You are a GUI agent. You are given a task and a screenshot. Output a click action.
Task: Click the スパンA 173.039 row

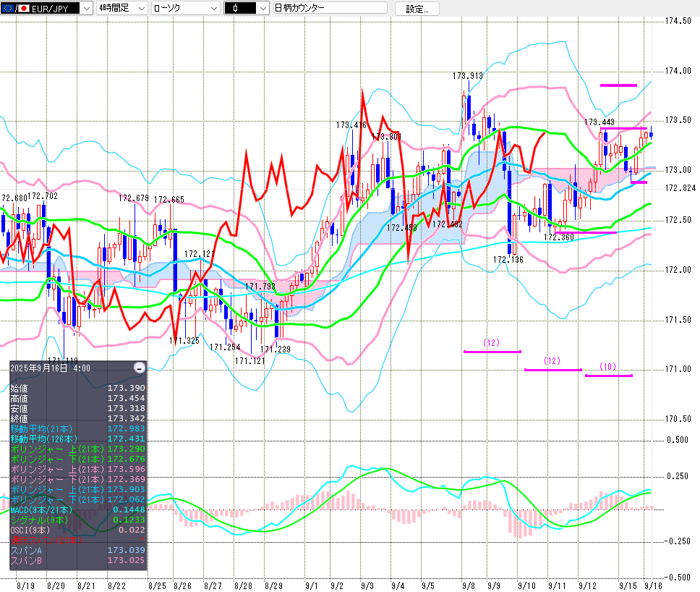[x=77, y=551]
